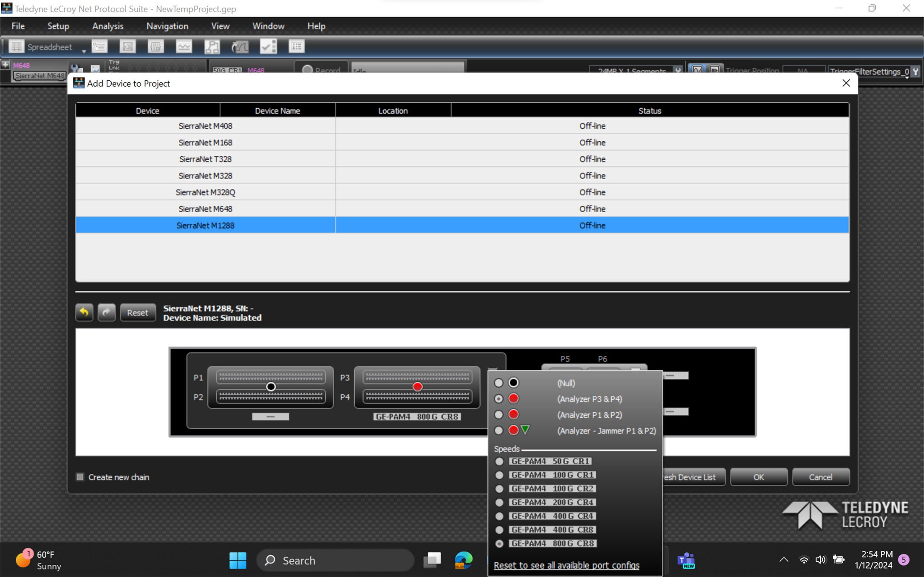The width and height of the screenshot is (924, 577).
Task: Select the SierraNet M328Q device row
Action: pos(462,192)
